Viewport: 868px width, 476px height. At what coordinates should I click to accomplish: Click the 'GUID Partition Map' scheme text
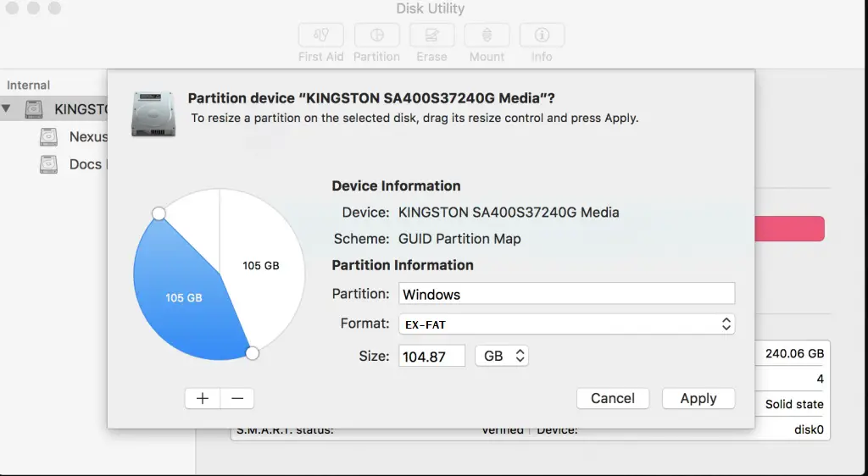459,239
